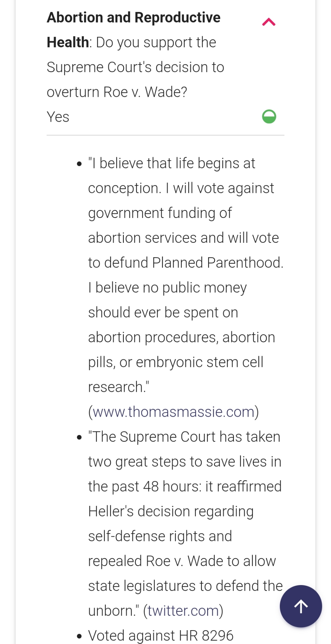331x644 pixels.
Task: Click the bullet before "I believe that life"
Action: 79,164
